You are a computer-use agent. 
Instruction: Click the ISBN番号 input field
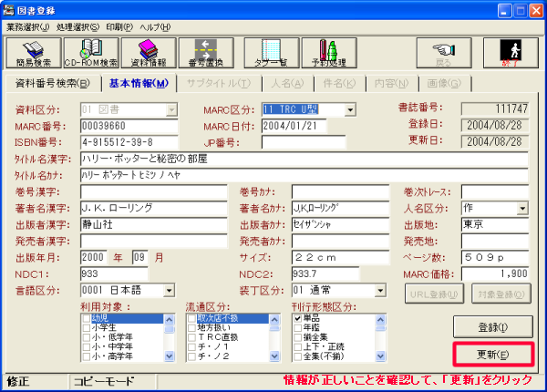(129, 142)
